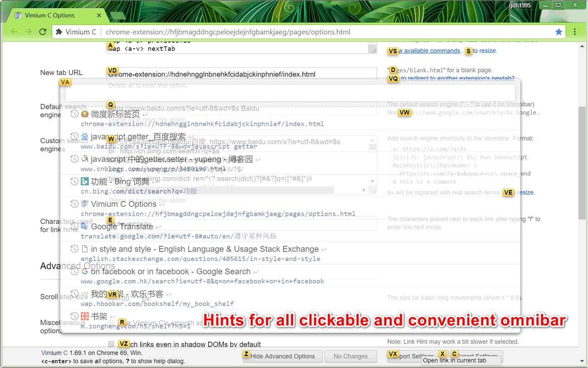Open a new browser tab
Screen dimensions: 588x368
click(x=118, y=16)
